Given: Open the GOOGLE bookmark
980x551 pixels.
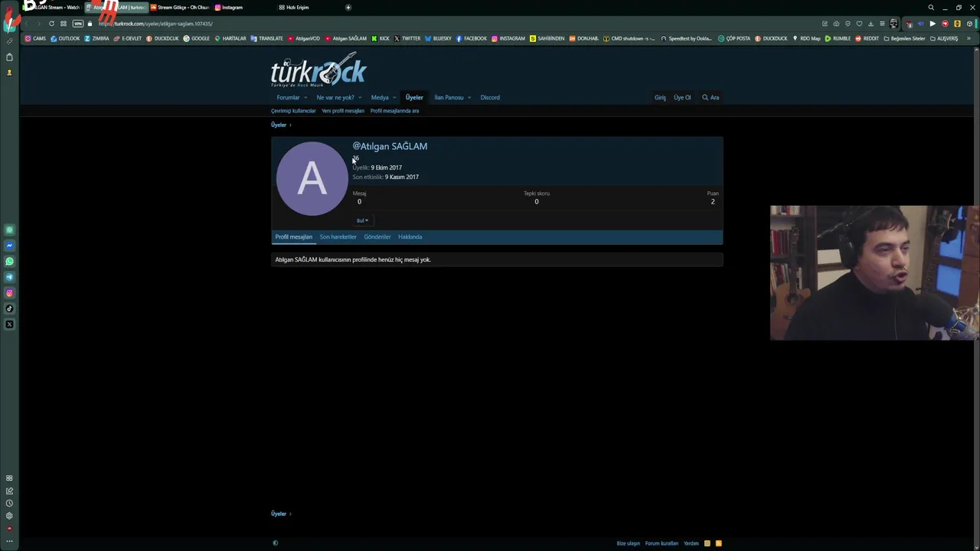Looking at the screenshot, I should point(197,38).
